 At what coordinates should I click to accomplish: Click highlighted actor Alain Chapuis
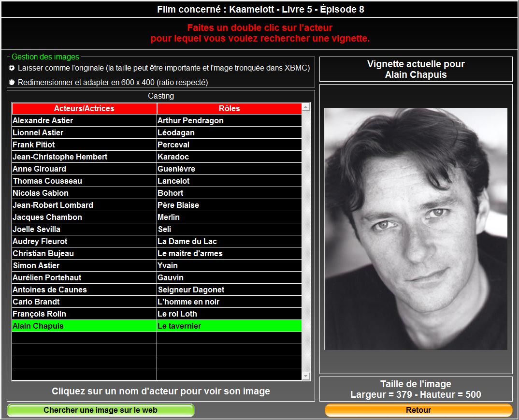pyautogui.click(x=84, y=326)
